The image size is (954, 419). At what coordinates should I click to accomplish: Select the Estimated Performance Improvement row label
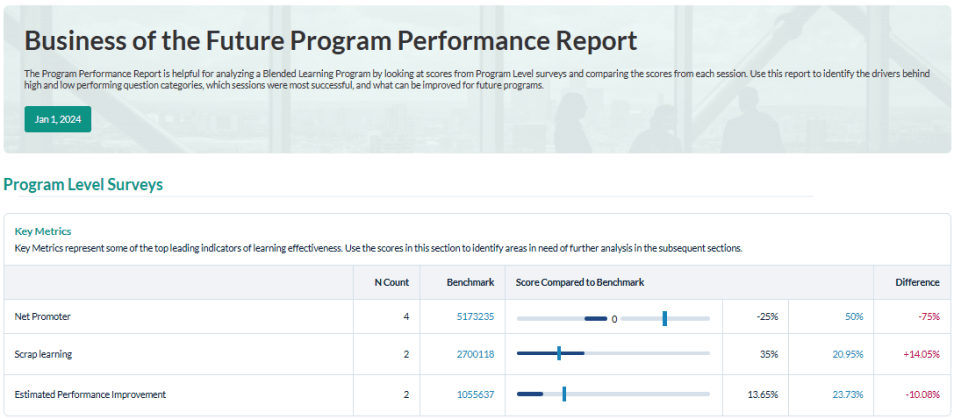pyautogui.click(x=90, y=394)
